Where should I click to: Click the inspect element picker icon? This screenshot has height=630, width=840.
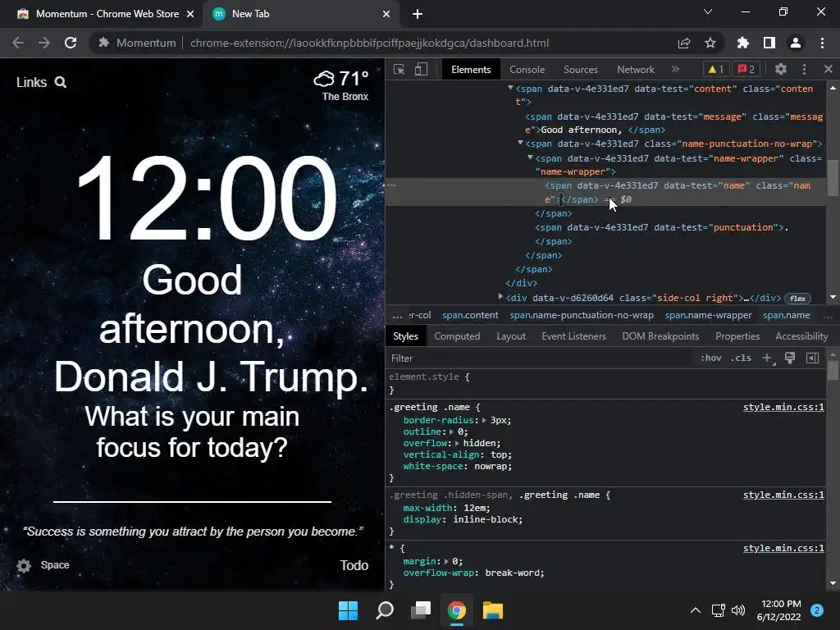pos(399,70)
